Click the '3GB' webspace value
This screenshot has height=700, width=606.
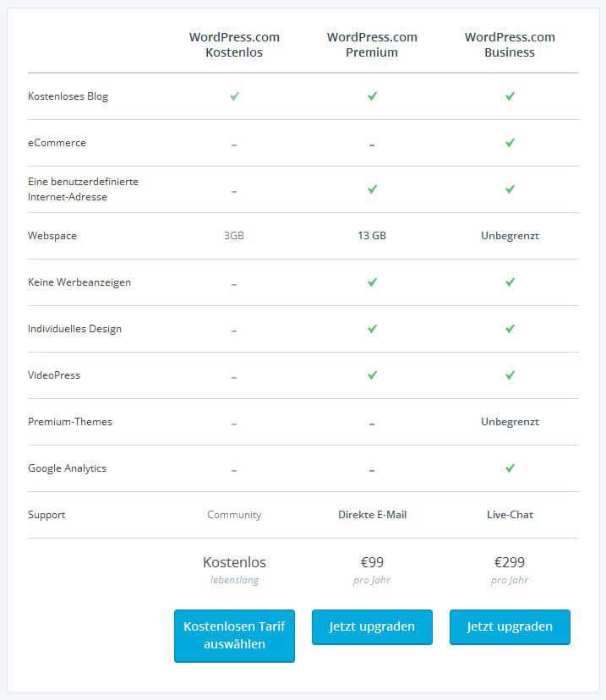(x=234, y=236)
